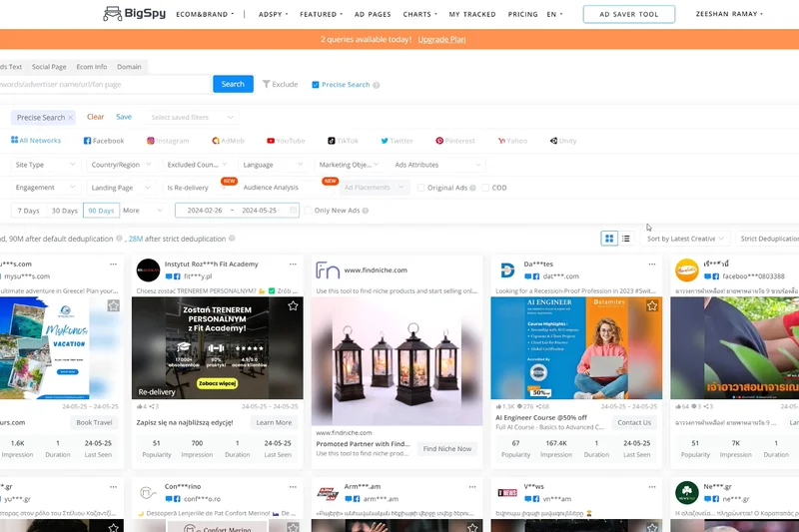Switch to list view layout
The image size is (799, 532).
(626, 239)
